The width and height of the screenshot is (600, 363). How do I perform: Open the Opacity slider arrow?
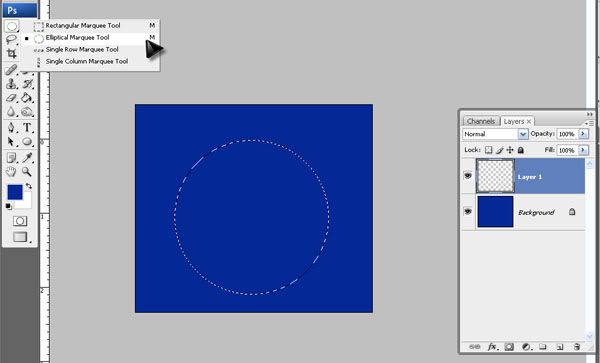pos(583,134)
